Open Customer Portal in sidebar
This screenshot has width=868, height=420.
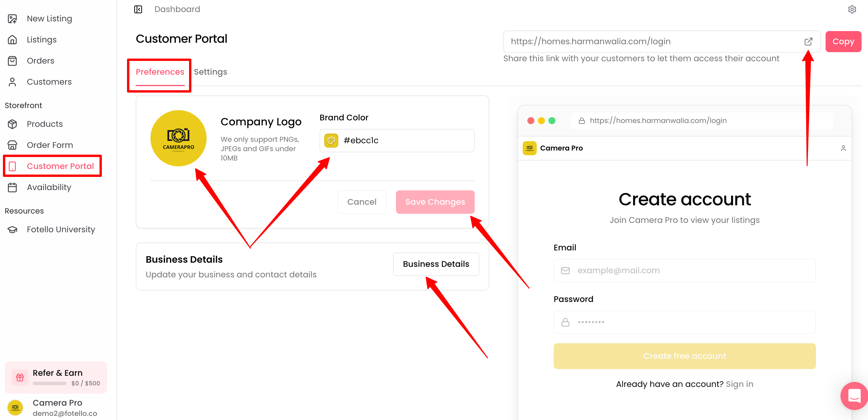tap(60, 166)
